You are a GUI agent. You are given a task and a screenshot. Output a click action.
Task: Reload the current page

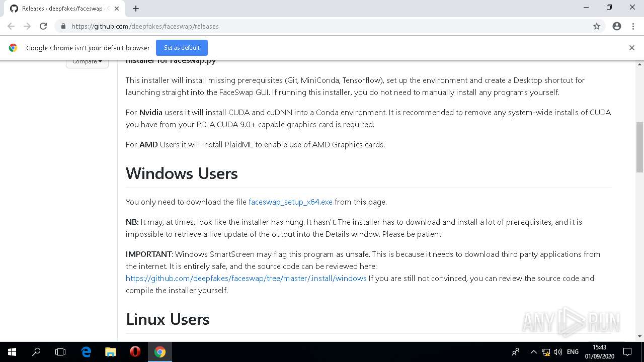(43, 26)
